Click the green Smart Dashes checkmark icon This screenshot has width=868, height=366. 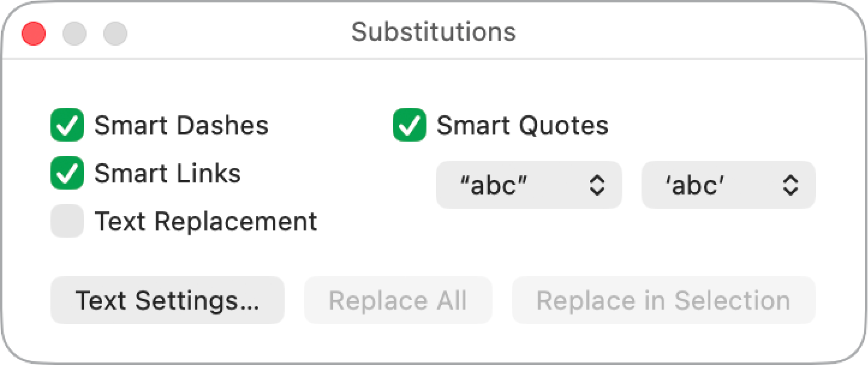67,125
